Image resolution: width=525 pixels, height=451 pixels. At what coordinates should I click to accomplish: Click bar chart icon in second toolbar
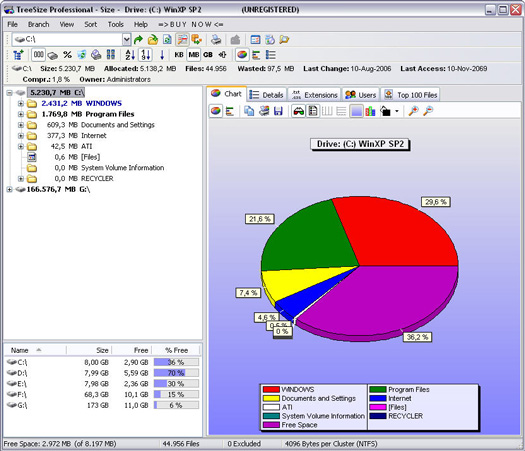click(256, 55)
